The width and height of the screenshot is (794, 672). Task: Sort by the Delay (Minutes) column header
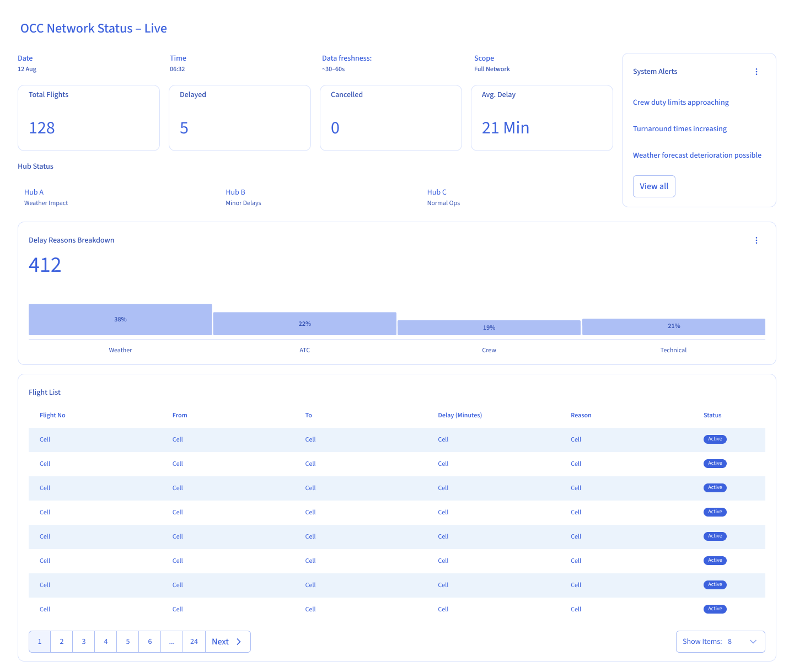point(460,415)
